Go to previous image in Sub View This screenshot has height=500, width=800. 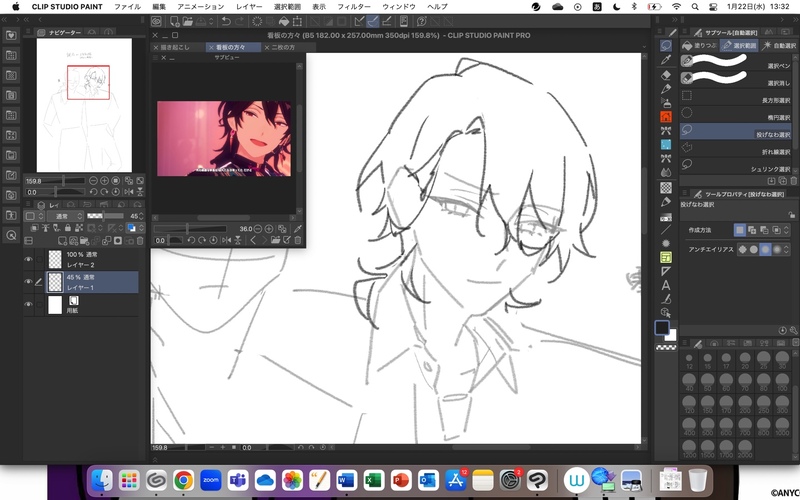pyautogui.click(x=253, y=240)
